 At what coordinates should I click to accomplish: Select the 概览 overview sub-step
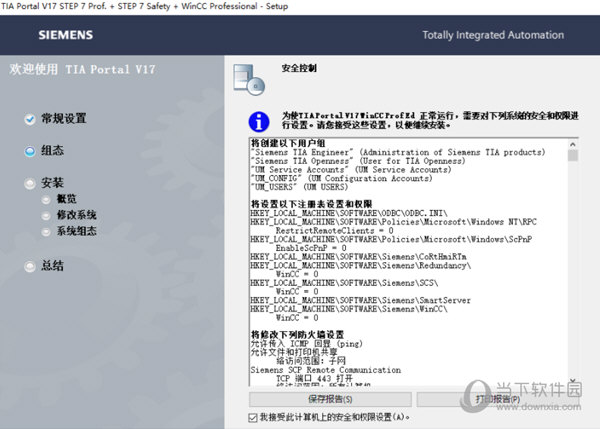(67, 199)
